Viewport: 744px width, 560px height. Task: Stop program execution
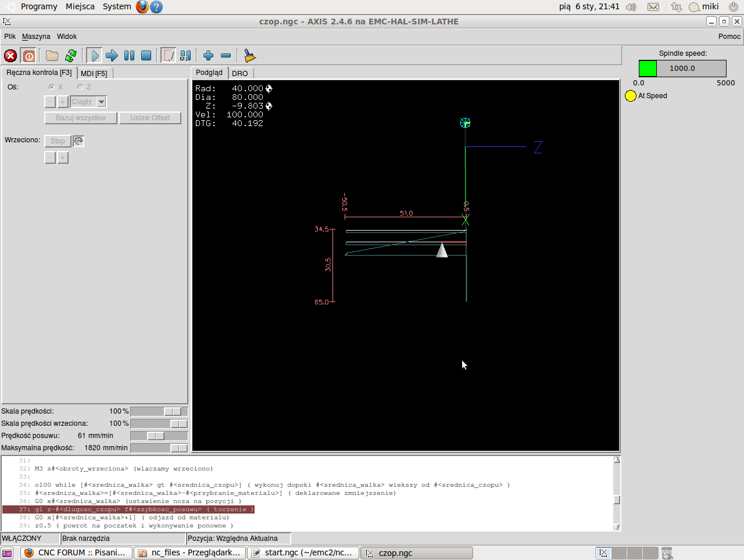pos(146,56)
